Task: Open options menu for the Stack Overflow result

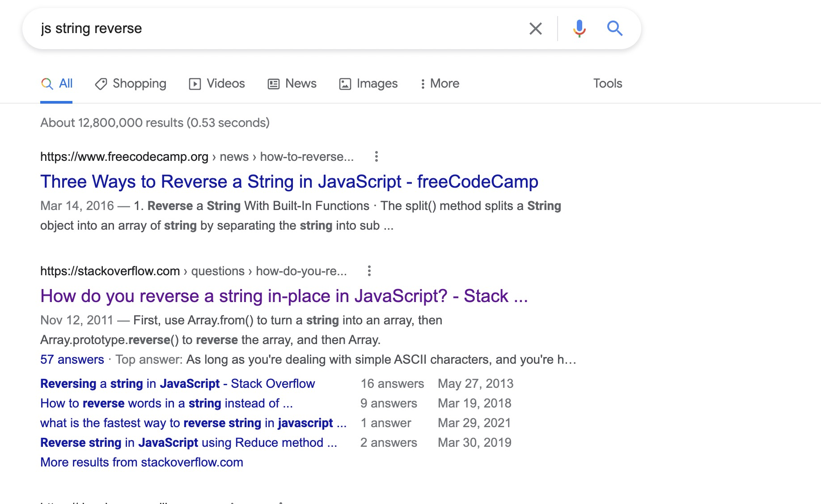Action: [x=369, y=271]
